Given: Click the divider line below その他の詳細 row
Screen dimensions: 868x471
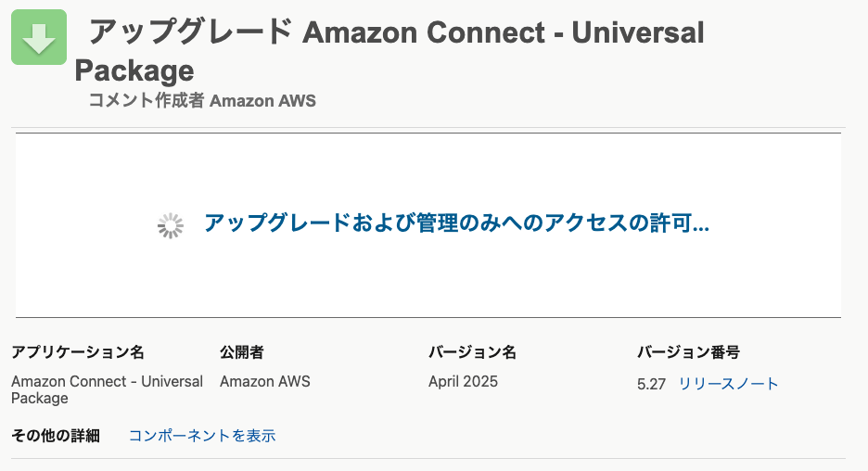Looking at the screenshot, I should pyautogui.click(x=428, y=458).
